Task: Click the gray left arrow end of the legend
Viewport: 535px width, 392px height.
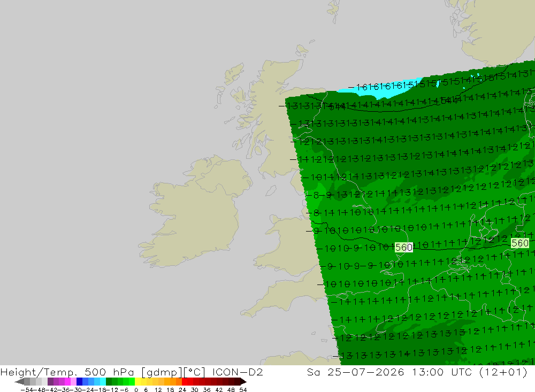Action: [x=19, y=382]
